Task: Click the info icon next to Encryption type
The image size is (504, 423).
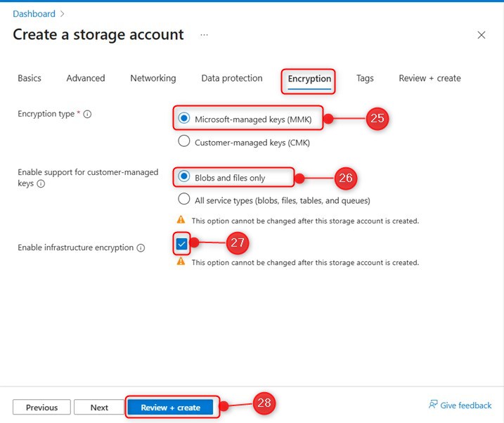Action: pyautogui.click(x=87, y=115)
